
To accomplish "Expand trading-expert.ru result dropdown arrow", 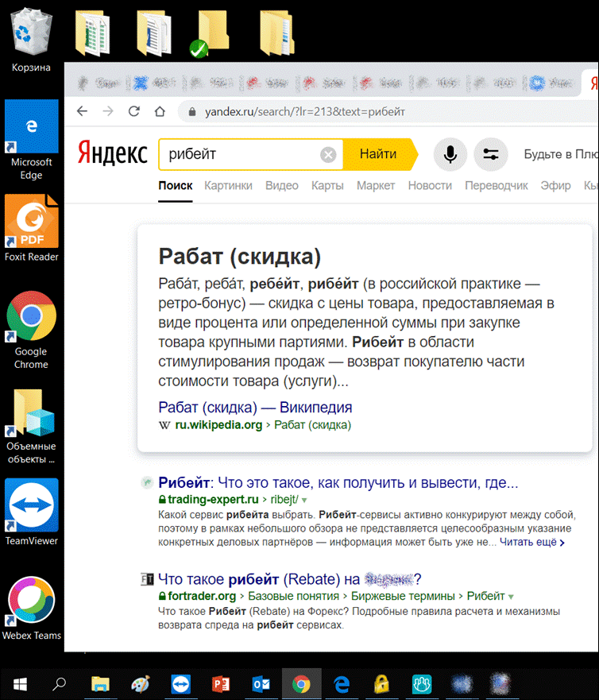I will 304,500.
